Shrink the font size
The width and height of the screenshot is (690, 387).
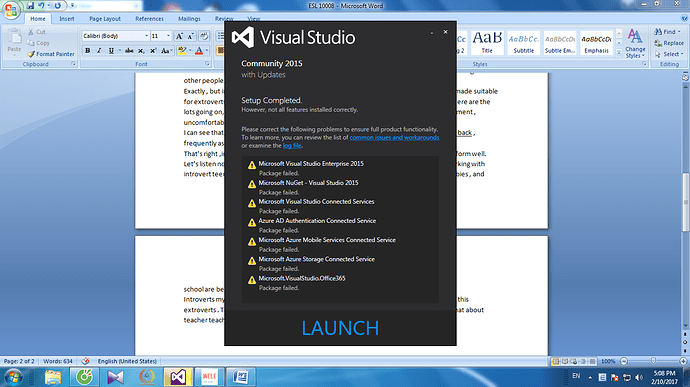coord(191,36)
